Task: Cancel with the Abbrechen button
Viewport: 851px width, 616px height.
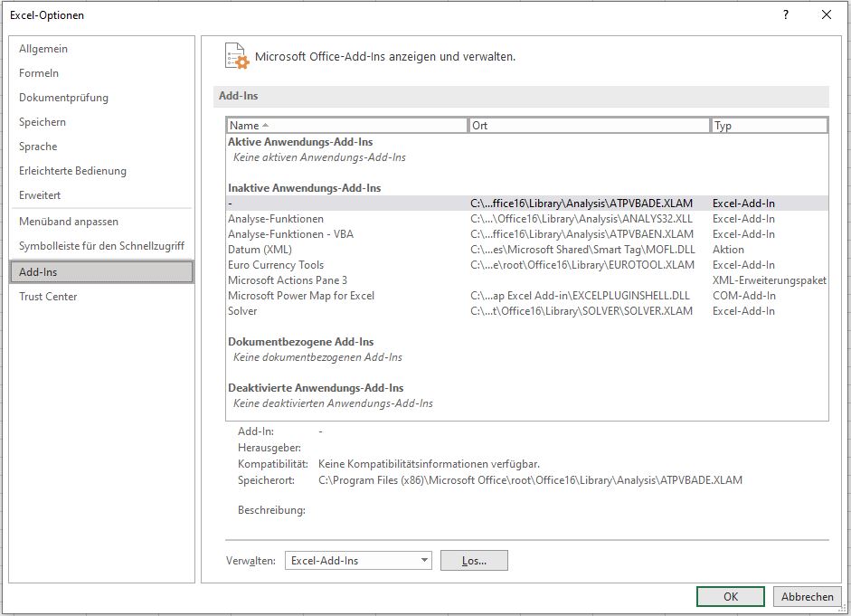Action: [807, 596]
